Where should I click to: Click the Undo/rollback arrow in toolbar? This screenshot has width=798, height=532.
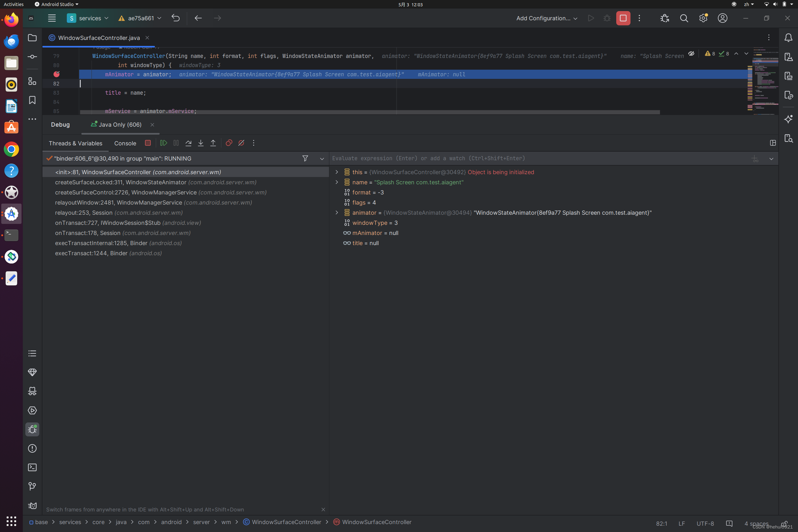click(x=175, y=18)
